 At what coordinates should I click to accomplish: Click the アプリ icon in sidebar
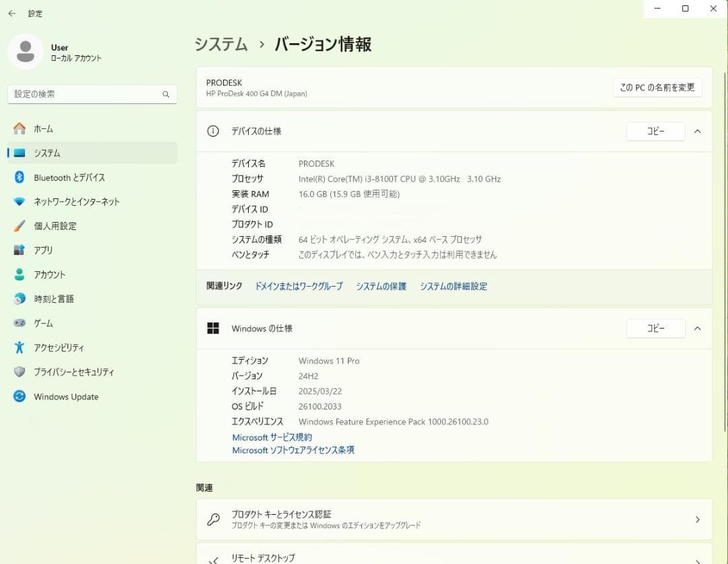20,250
